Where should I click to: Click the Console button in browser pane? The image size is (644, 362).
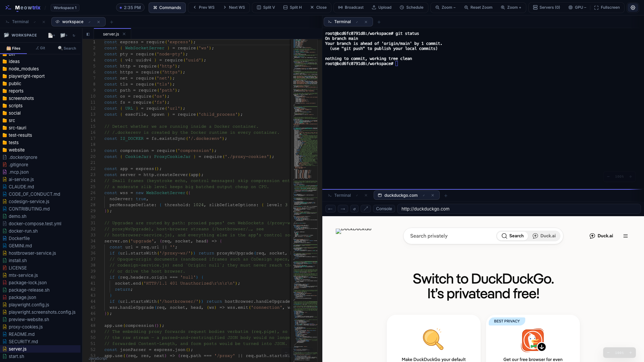click(384, 209)
